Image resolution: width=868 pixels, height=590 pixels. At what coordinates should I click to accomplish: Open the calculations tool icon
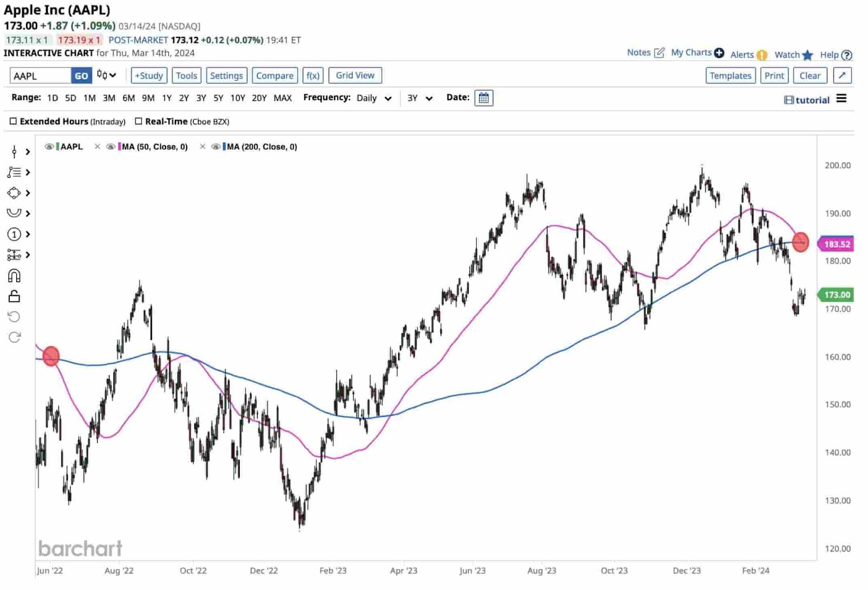tap(14, 255)
